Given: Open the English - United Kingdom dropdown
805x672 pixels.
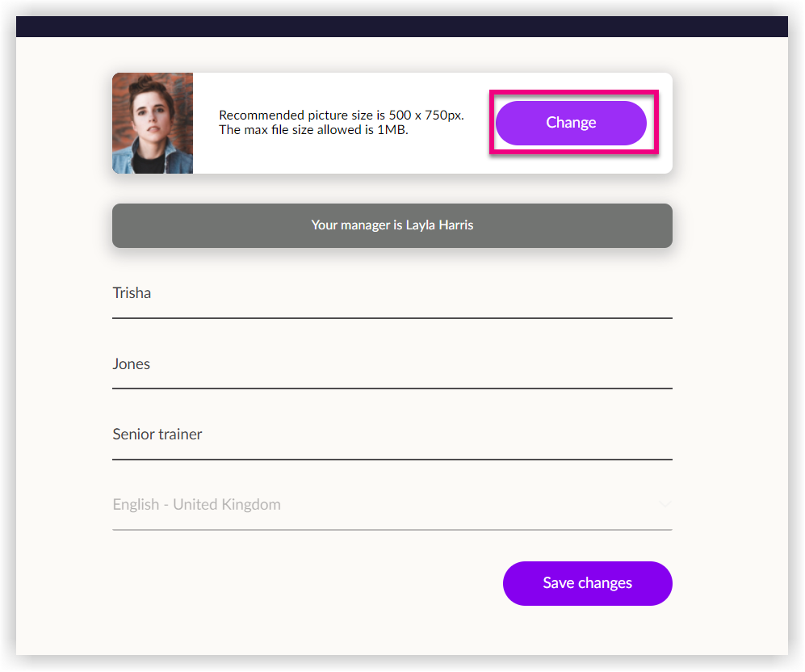Looking at the screenshot, I should point(392,503).
